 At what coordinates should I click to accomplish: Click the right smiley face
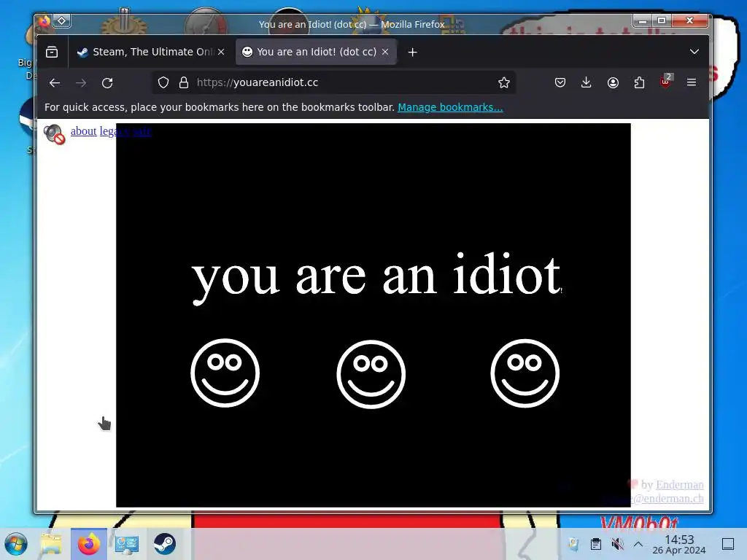(525, 373)
